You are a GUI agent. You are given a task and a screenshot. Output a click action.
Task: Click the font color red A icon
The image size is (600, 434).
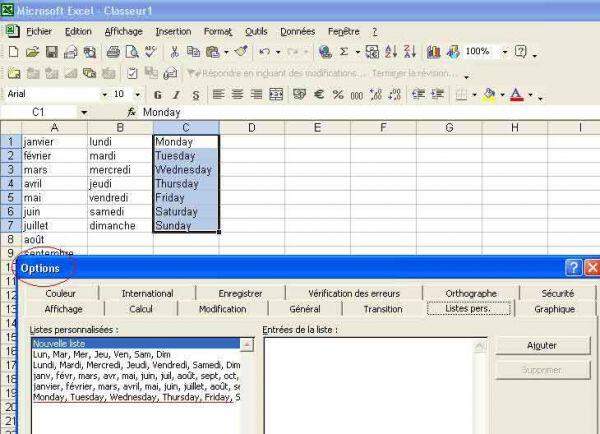pyautogui.click(x=516, y=95)
